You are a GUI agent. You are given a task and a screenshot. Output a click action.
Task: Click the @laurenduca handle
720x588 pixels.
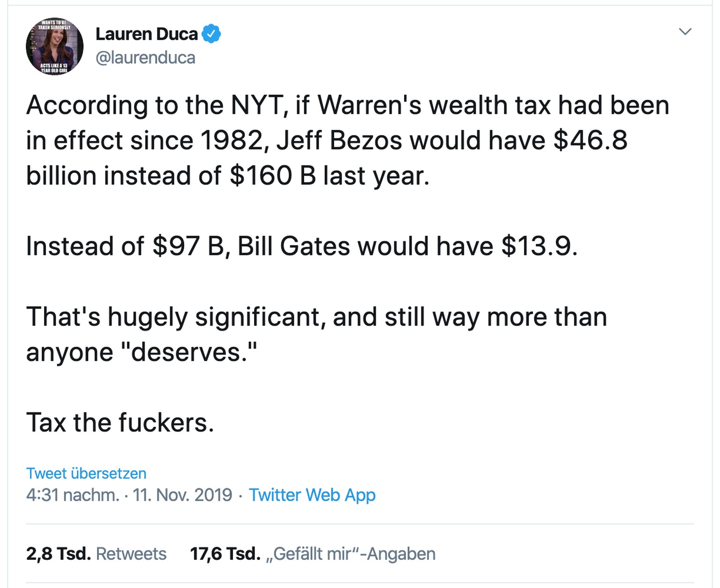coord(145,58)
